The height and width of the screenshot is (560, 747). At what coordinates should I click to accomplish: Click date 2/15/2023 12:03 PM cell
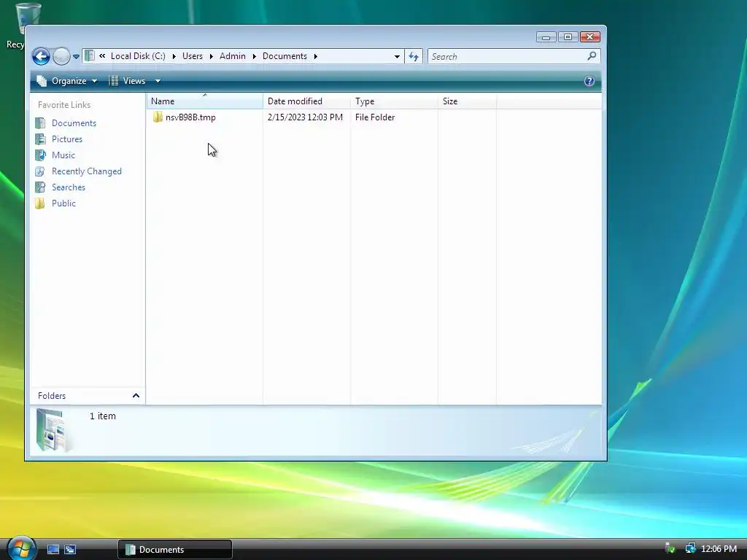click(x=305, y=117)
